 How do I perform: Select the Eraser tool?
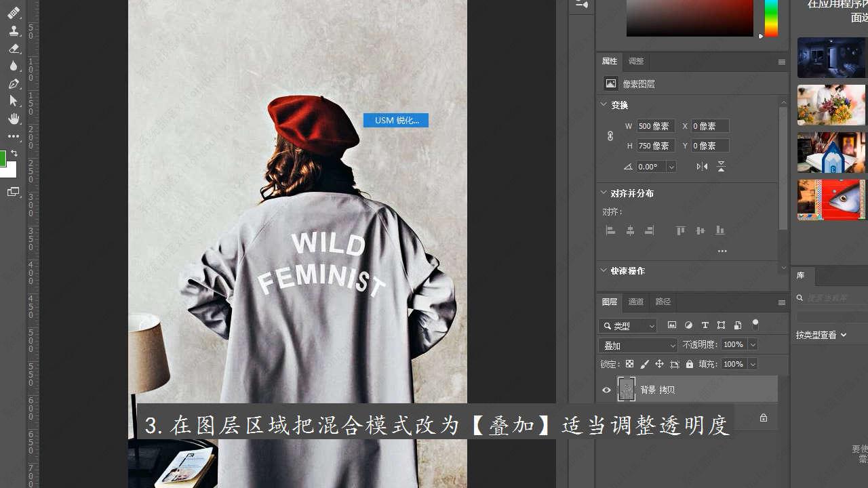click(14, 49)
